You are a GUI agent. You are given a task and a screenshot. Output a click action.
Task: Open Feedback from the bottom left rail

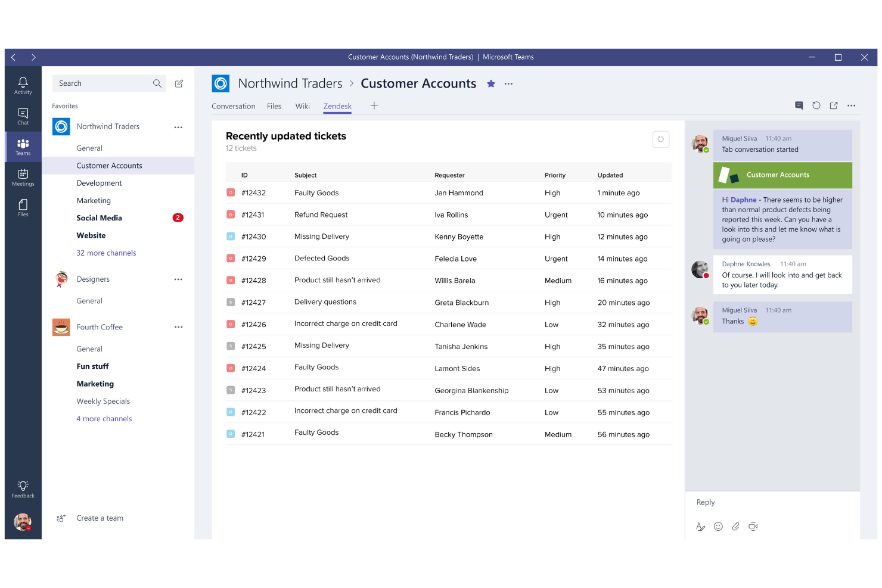[23, 489]
